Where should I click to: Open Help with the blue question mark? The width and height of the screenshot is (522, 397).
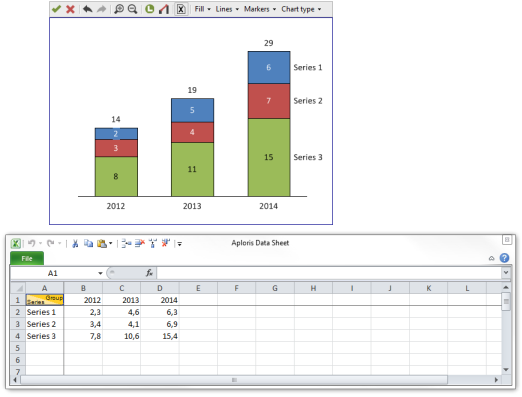(504, 258)
